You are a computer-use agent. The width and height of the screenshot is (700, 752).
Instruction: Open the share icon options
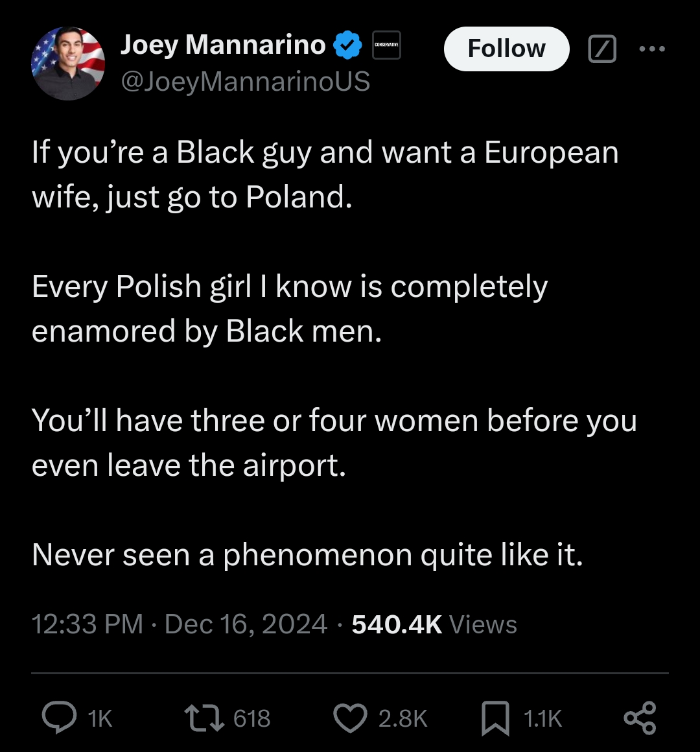coord(640,718)
